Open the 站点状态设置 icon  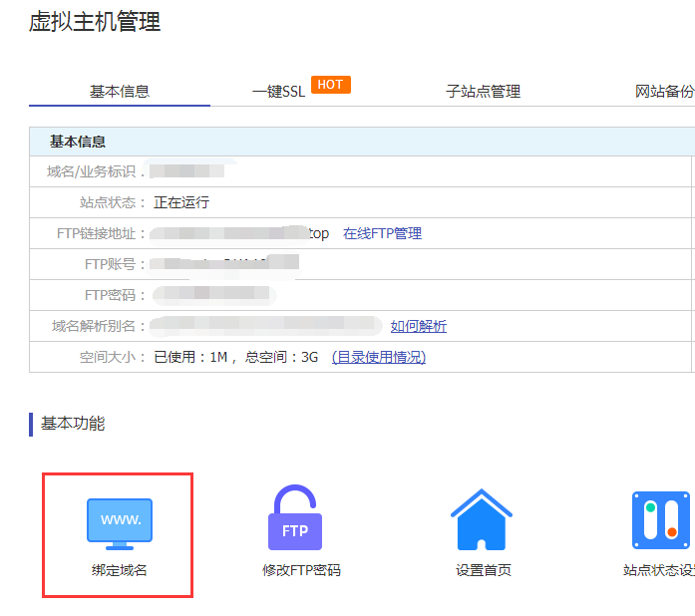(661, 520)
